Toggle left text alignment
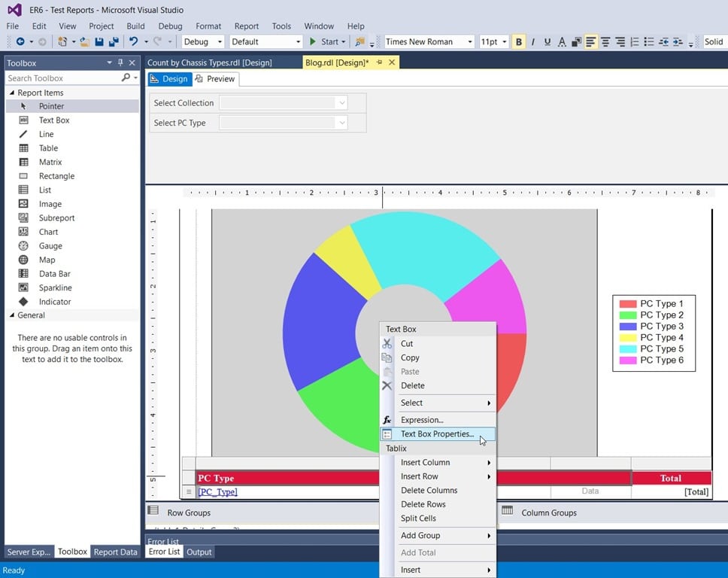The width and height of the screenshot is (728, 578). pos(590,42)
